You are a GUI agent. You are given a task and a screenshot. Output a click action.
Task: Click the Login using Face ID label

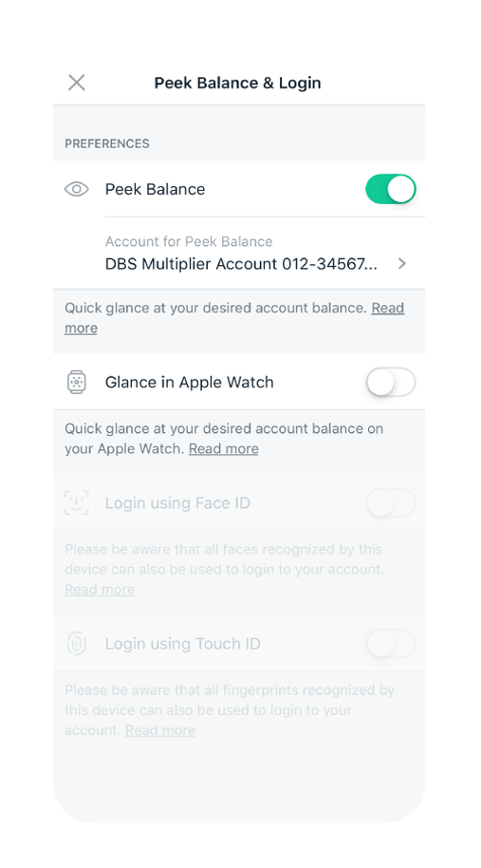point(177,502)
